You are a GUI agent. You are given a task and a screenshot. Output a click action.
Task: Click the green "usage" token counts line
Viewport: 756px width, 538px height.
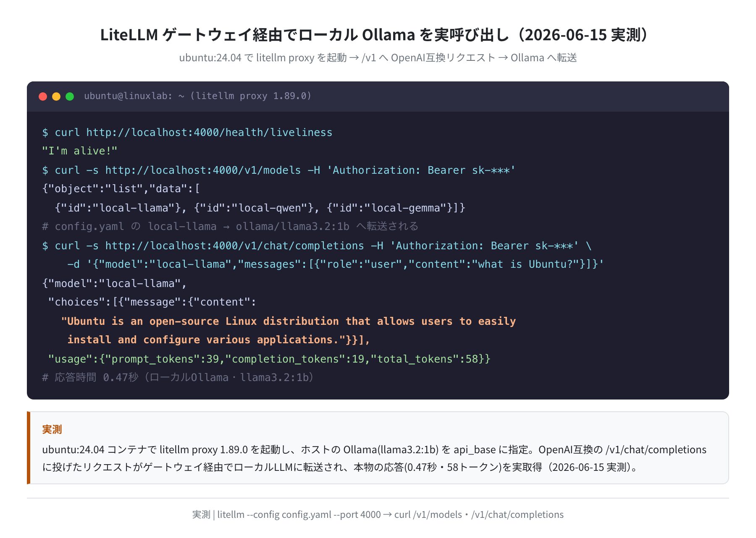pos(269,359)
